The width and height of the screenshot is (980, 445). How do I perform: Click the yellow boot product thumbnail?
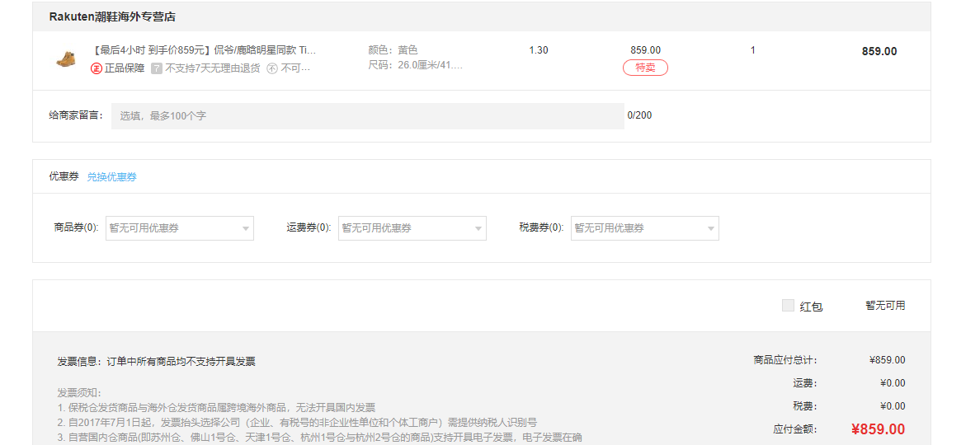pos(65,59)
